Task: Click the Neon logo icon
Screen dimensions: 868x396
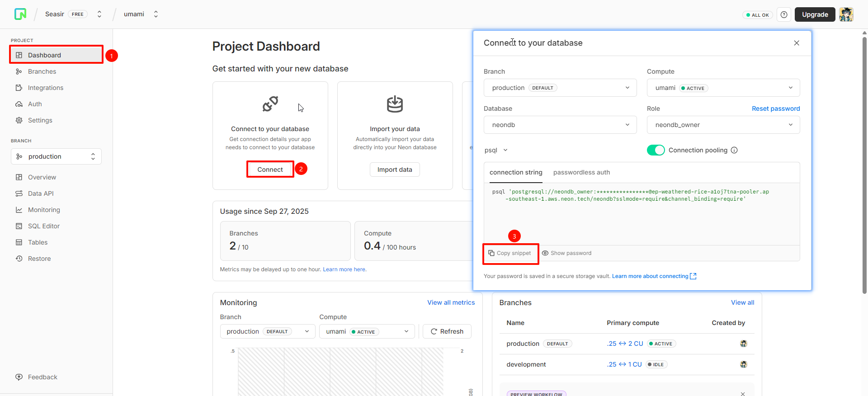Action: (20, 14)
